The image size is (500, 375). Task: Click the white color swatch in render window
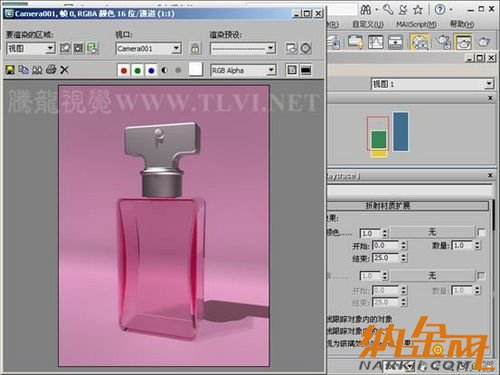pyautogui.click(x=196, y=69)
